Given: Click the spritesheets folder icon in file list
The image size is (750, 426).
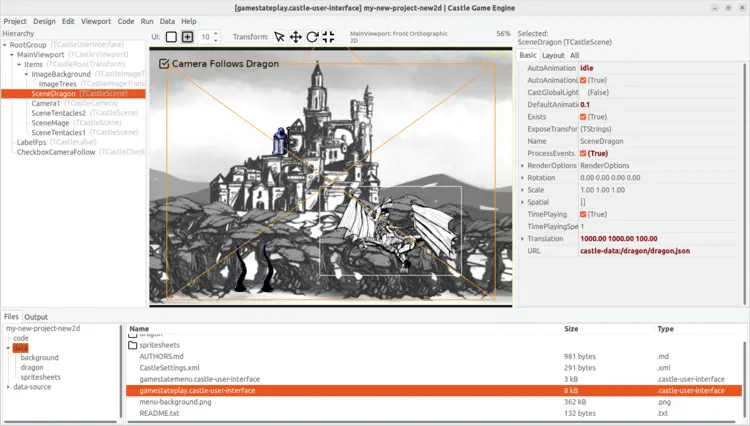Looking at the screenshot, I should pos(134,344).
